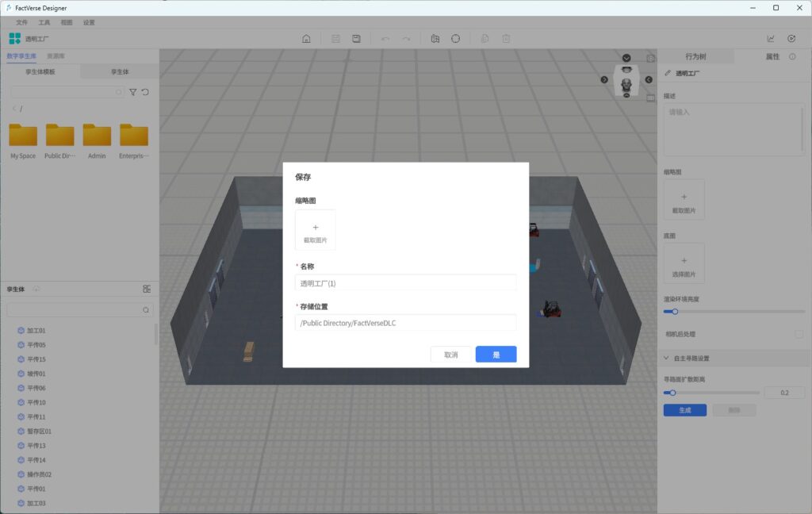812x514 pixels.
Task: Click the pencil edit icon beside 透明工厂
Action: click(x=668, y=73)
